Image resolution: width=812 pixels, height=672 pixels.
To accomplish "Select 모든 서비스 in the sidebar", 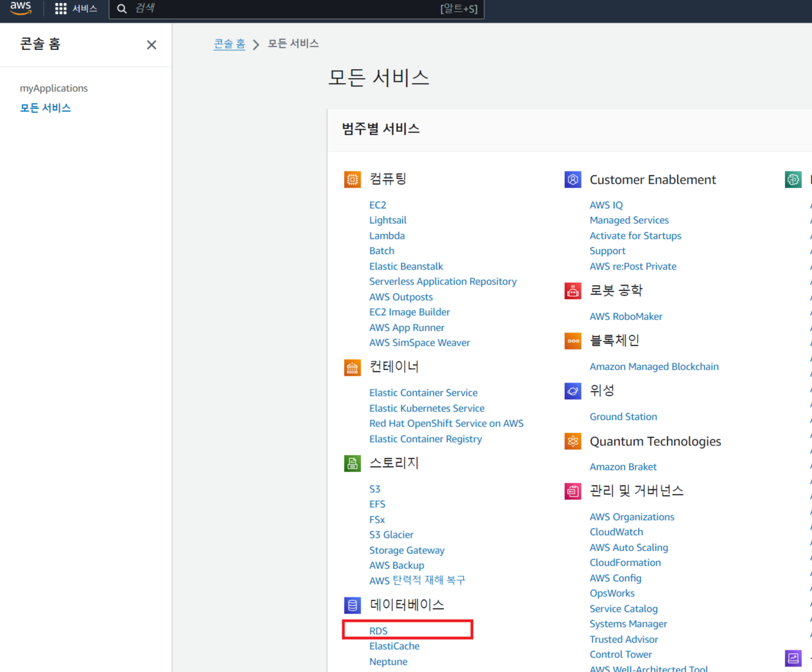I will click(45, 107).
